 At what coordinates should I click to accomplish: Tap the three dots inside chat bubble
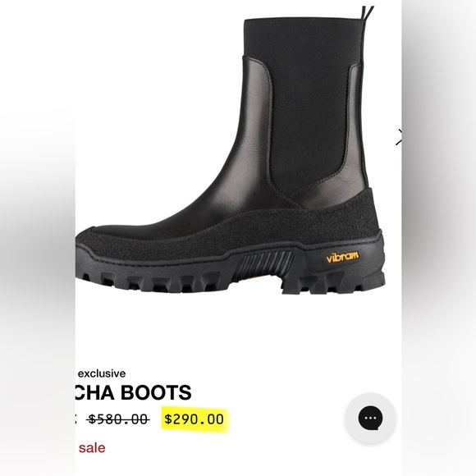click(370, 418)
